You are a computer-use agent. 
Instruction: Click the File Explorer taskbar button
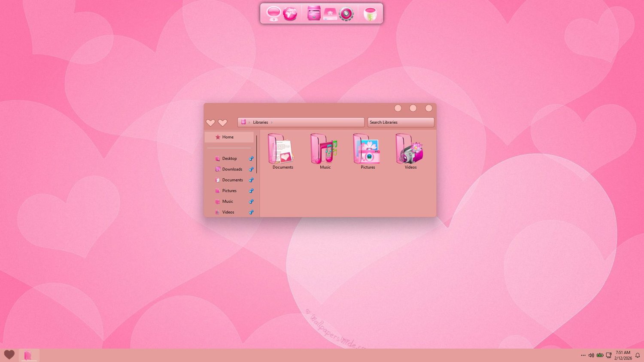(29, 355)
